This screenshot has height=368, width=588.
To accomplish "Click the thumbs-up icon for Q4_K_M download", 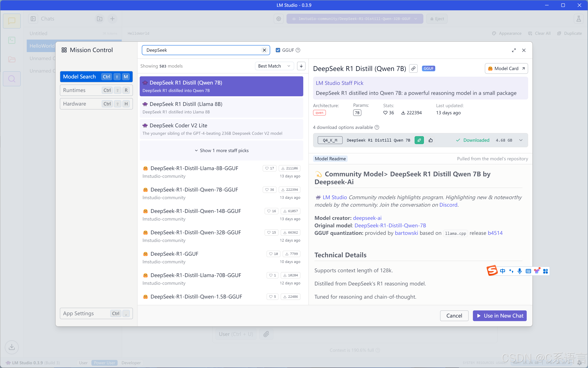I will pyautogui.click(x=431, y=140).
